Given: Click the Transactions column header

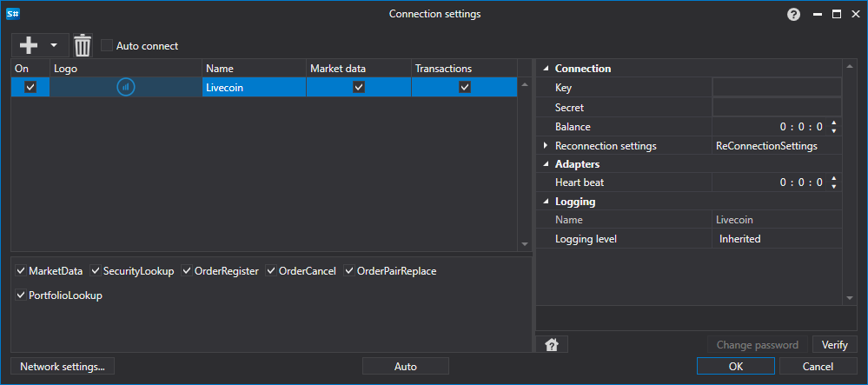Looking at the screenshot, I should point(465,69).
